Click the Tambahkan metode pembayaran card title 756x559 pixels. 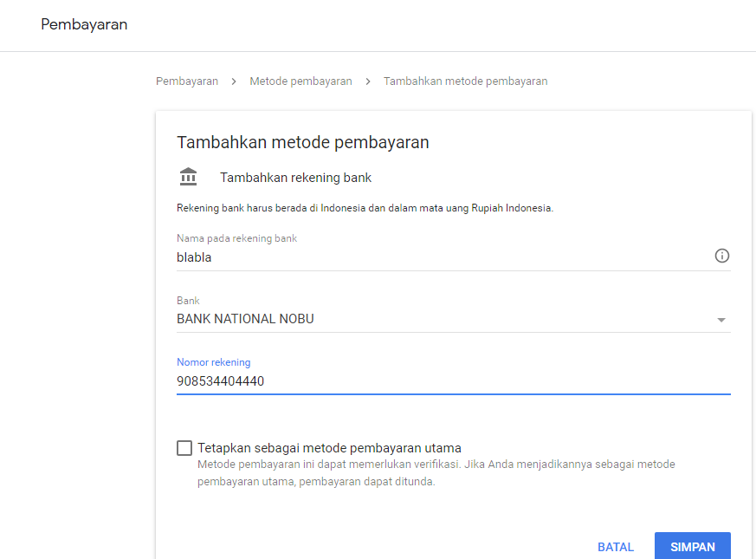[303, 142]
